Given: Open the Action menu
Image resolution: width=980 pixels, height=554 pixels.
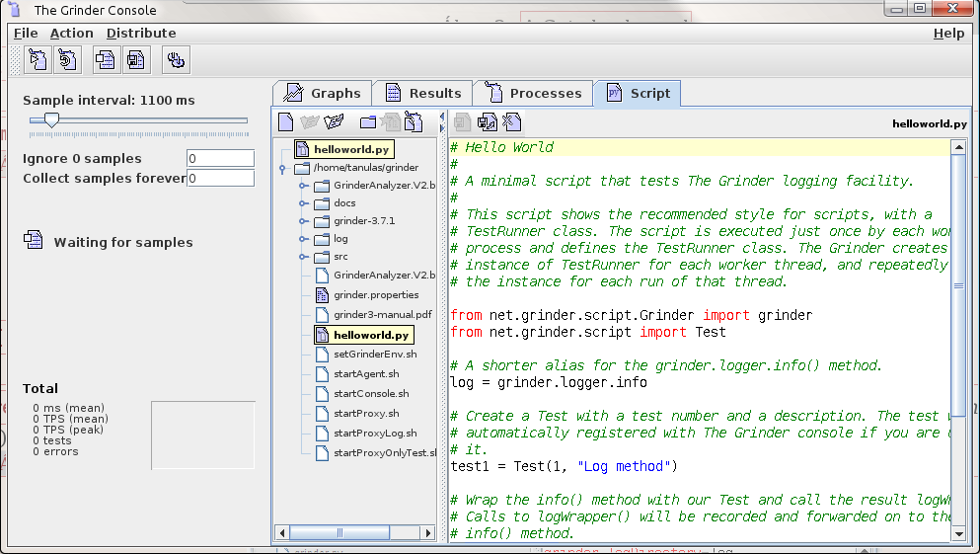Looking at the screenshot, I should tap(72, 34).
